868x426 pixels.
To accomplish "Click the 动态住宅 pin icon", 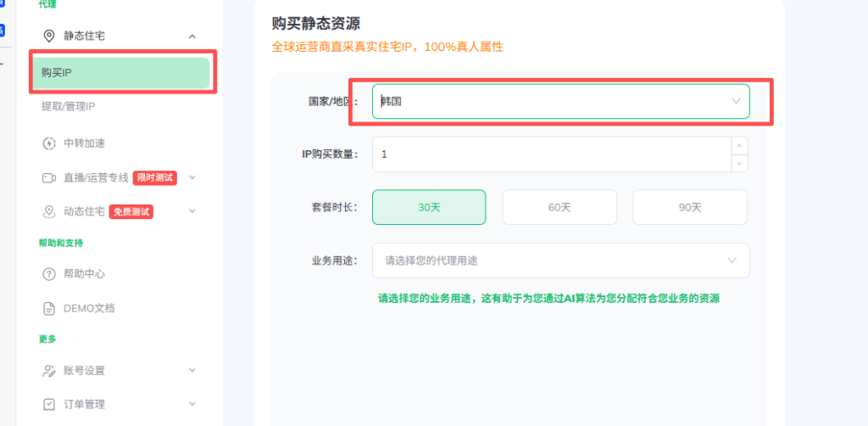I will click(49, 211).
